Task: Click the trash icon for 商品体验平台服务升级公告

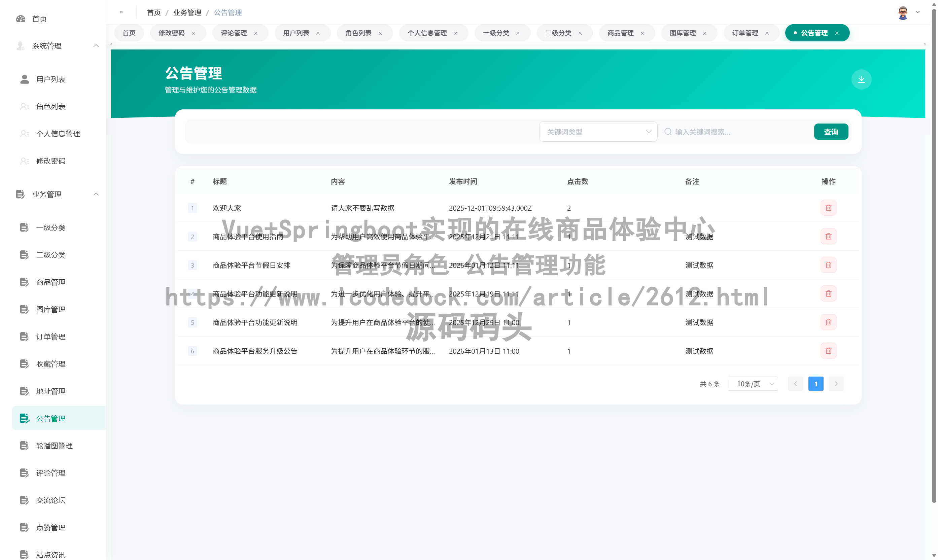Action: click(x=828, y=351)
